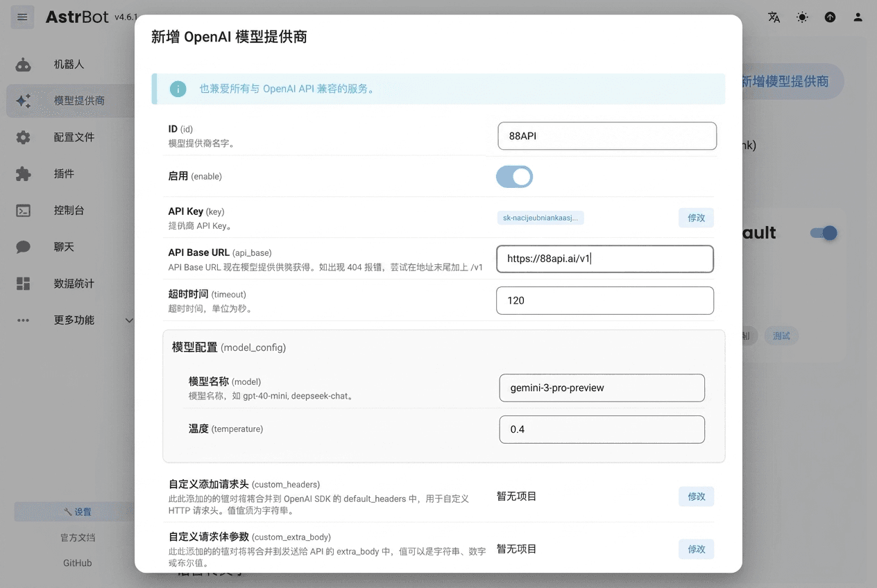877x588 pixels.
Task: Click the AstrBot logo text
Action: [x=77, y=17]
